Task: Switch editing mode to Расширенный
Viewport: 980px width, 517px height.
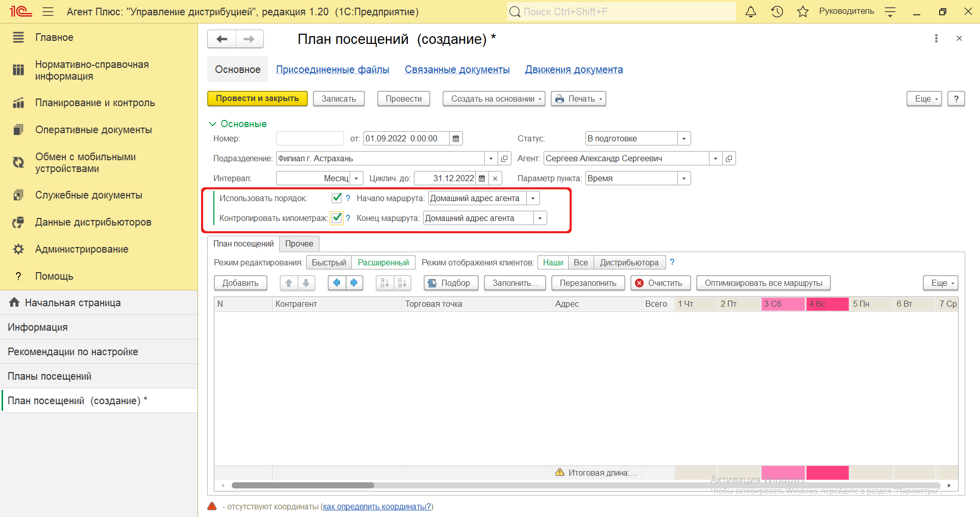Action: pyautogui.click(x=383, y=262)
